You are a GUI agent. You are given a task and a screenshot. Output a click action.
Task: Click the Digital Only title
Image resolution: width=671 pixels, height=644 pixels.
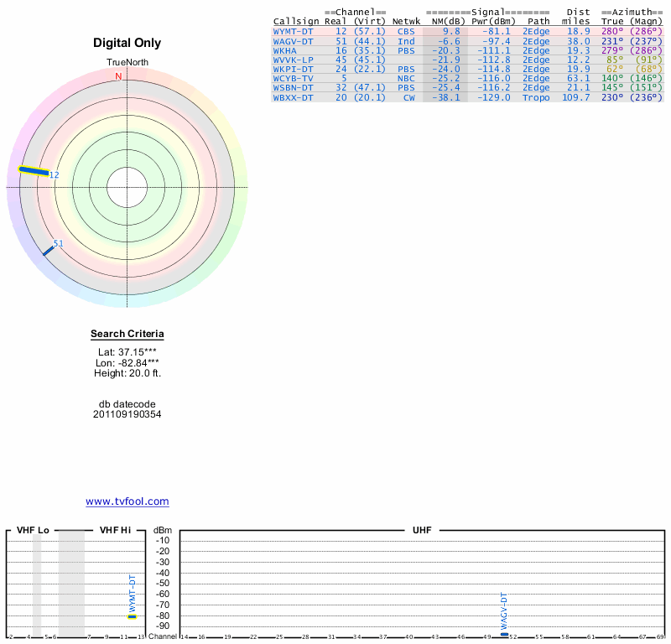point(127,43)
